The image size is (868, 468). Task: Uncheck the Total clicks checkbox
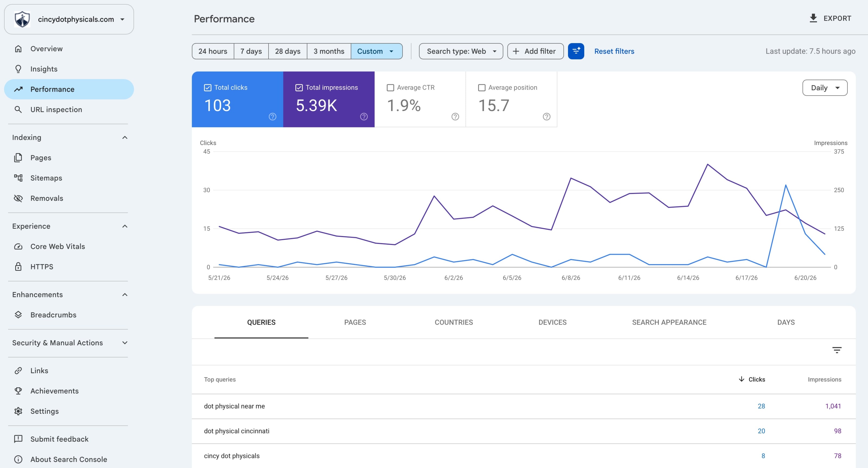pyautogui.click(x=208, y=88)
